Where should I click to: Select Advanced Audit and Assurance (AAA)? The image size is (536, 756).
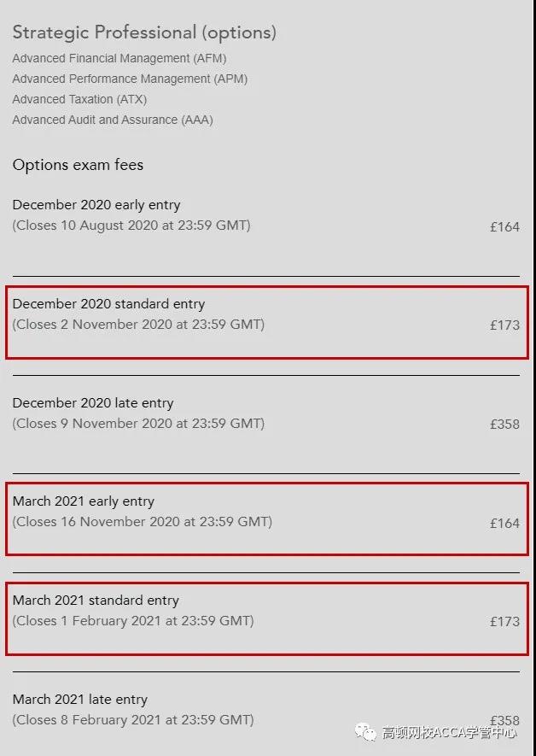pyautogui.click(x=113, y=120)
